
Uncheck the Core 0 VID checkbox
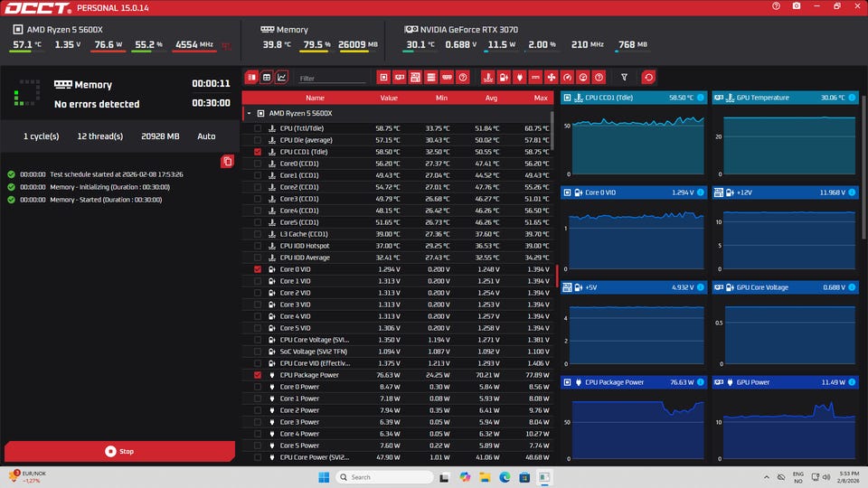point(258,269)
